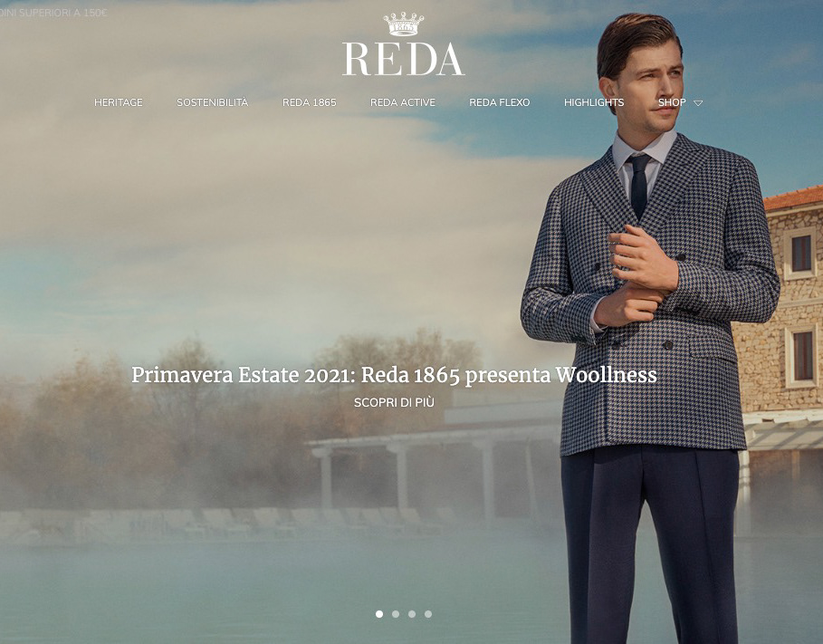823x644 pixels.
Task: Click the REDA wordmark logo
Action: click(x=403, y=59)
